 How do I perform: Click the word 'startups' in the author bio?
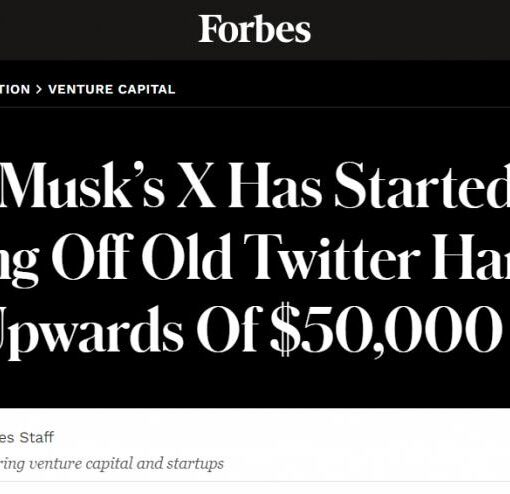pyautogui.click(x=195, y=464)
